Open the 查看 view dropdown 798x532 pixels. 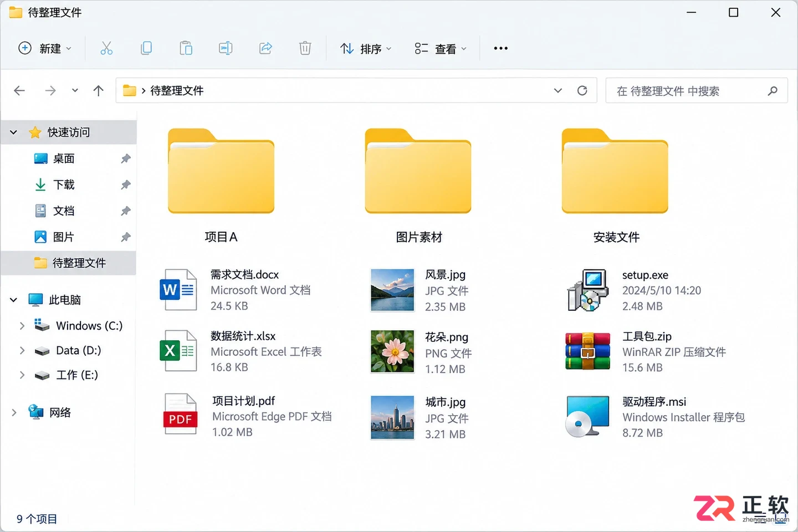click(x=441, y=49)
